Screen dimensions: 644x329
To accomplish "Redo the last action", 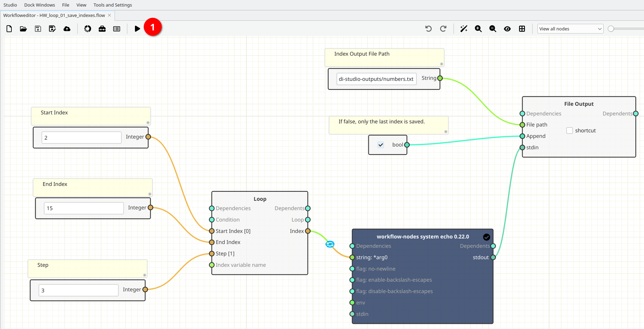I will pos(443,29).
